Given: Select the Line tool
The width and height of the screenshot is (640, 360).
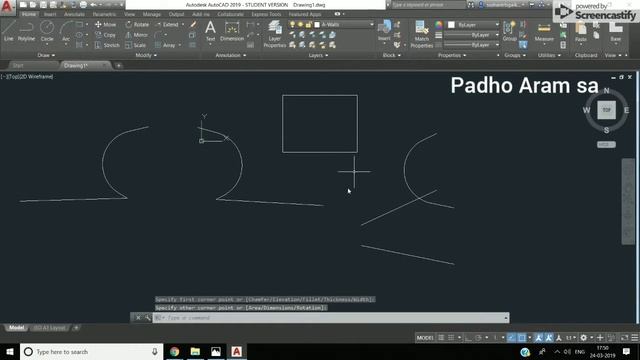Looking at the screenshot, I should pyautogui.click(x=9, y=31).
